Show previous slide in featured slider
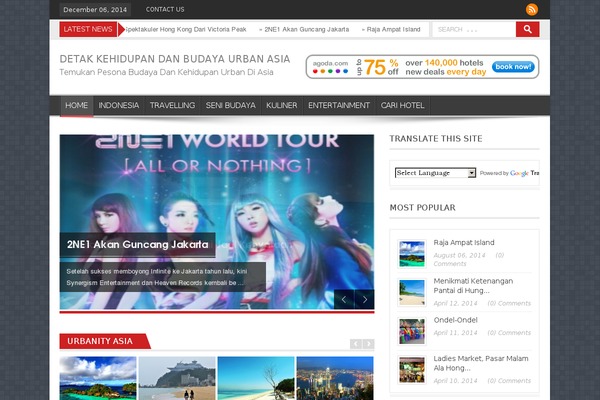The height and width of the screenshot is (400, 600). click(344, 299)
